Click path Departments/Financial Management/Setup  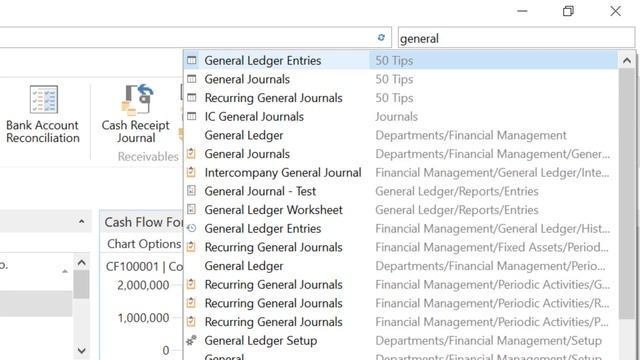click(488, 340)
